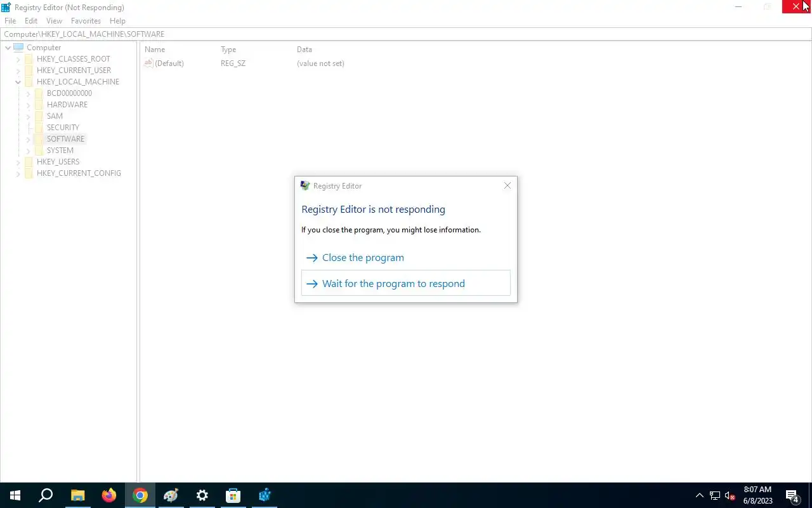Collapse the HKEY_LOCAL_MACHINE arrow
This screenshot has width=812, height=508.
coord(18,82)
